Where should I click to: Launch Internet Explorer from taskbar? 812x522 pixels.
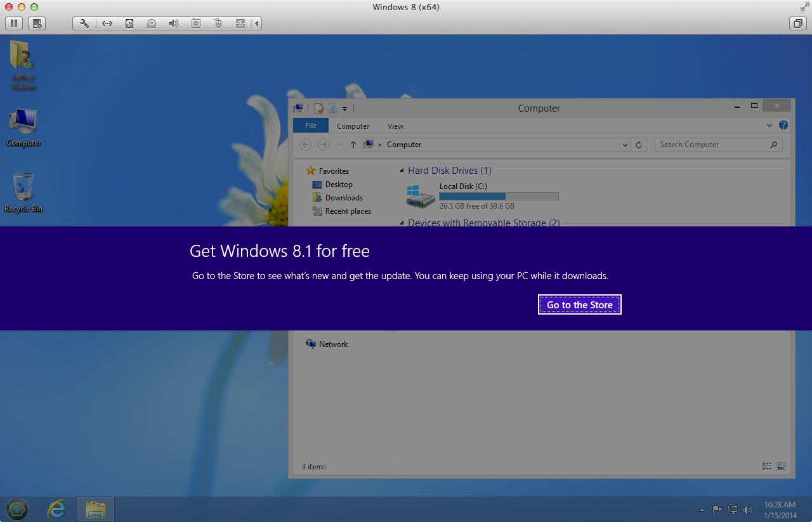56,509
